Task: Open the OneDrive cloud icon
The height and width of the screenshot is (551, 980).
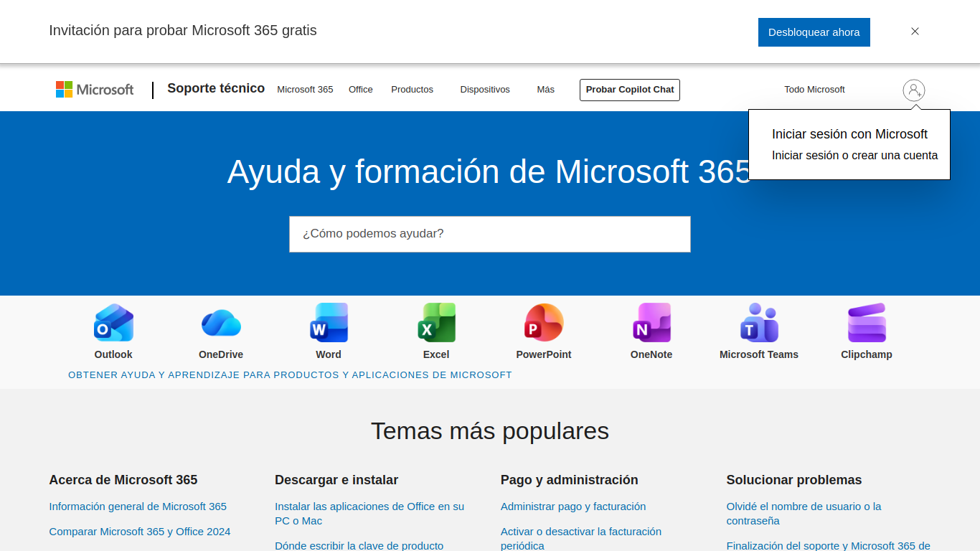Action: click(x=221, y=323)
